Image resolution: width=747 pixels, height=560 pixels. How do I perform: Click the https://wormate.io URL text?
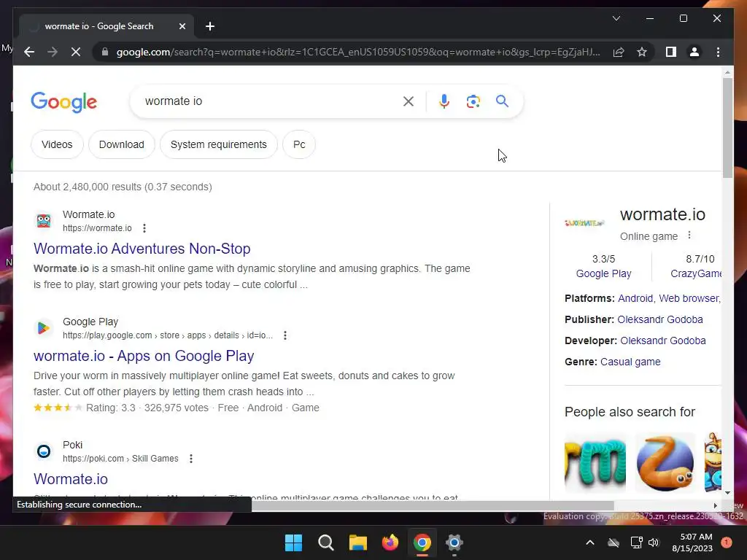coord(97,228)
